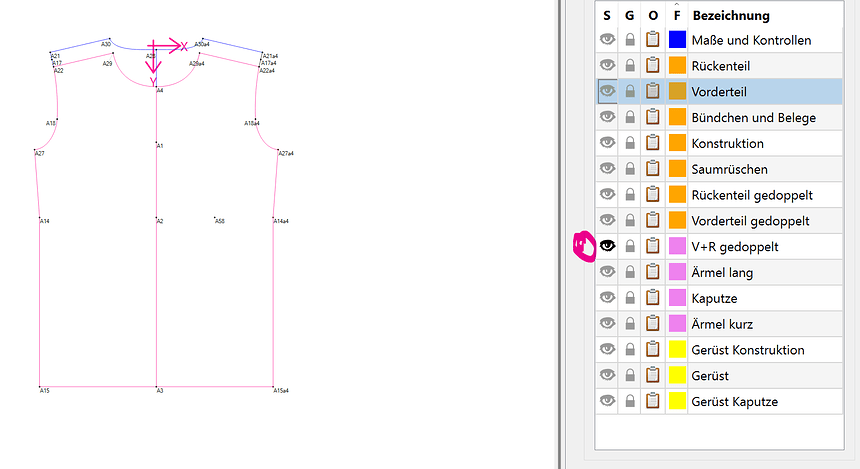Click the clipboard icon for Saumrüschen
Image resolution: width=860 pixels, height=469 pixels.
[x=653, y=169]
